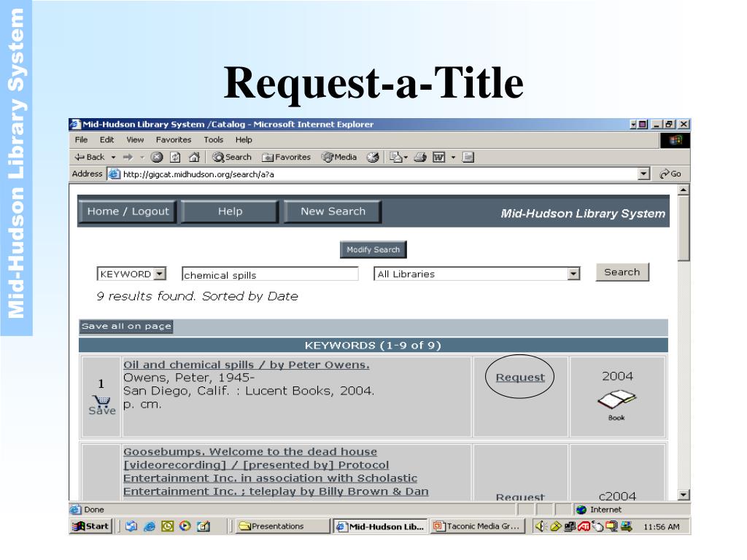Open the Address bar dropdown list
747x560 pixels.
tap(644, 174)
